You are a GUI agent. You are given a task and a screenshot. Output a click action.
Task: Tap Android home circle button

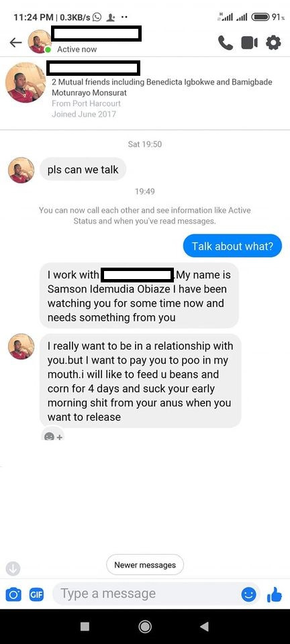pyautogui.click(x=144, y=627)
